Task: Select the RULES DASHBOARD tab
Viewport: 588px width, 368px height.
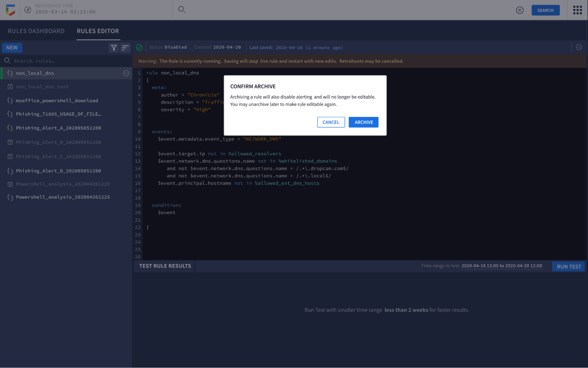Action: pos(36,30)
